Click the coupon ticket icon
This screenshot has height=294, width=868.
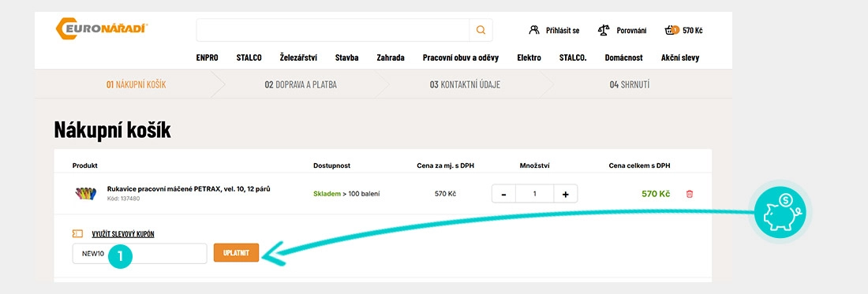(77, 234)
